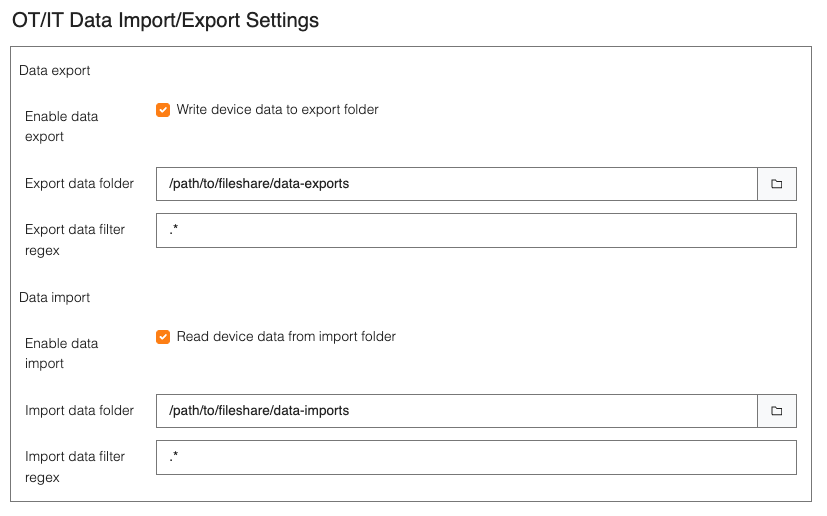Focus the import data folder path field
The height and width of the screenshot is (516, 827).
point(456,411)
